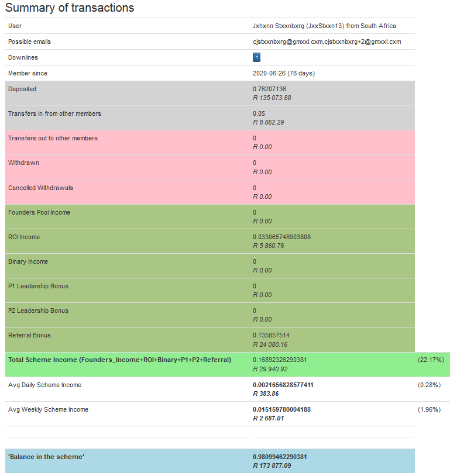Click the user name Jxhxnn Stxxnbxrg
The image size is (474, 476).
tap(278, 26)
